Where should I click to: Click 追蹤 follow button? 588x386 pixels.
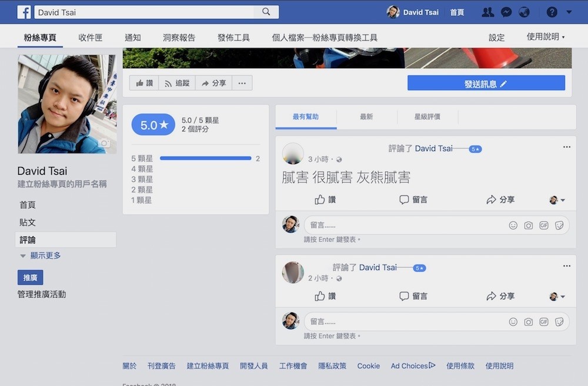click(177, 83)
